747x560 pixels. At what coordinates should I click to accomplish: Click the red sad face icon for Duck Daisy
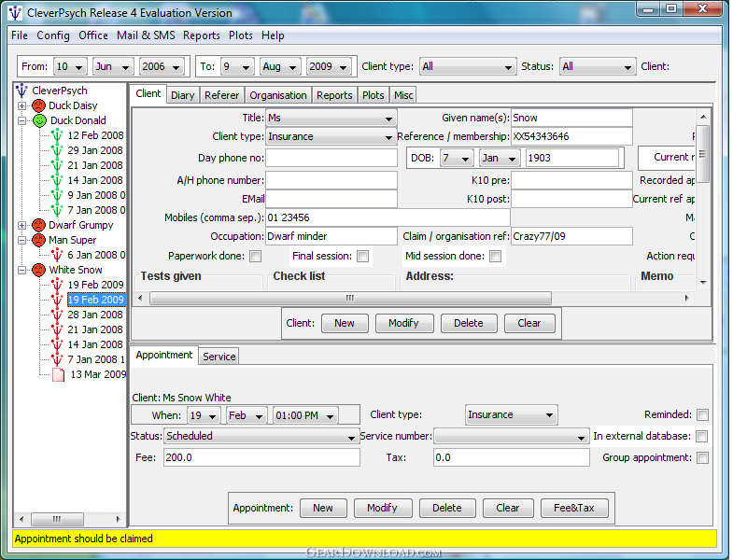click(x=39, y=105)
